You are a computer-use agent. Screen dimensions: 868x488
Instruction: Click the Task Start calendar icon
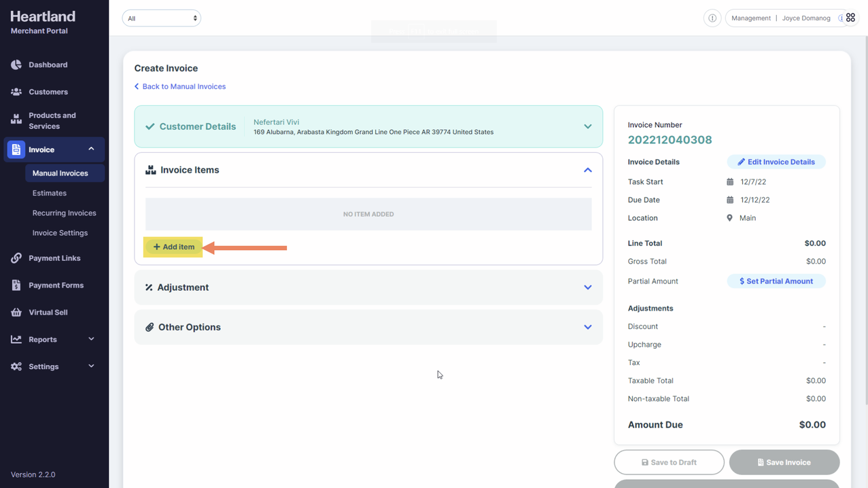click(730, 182)
